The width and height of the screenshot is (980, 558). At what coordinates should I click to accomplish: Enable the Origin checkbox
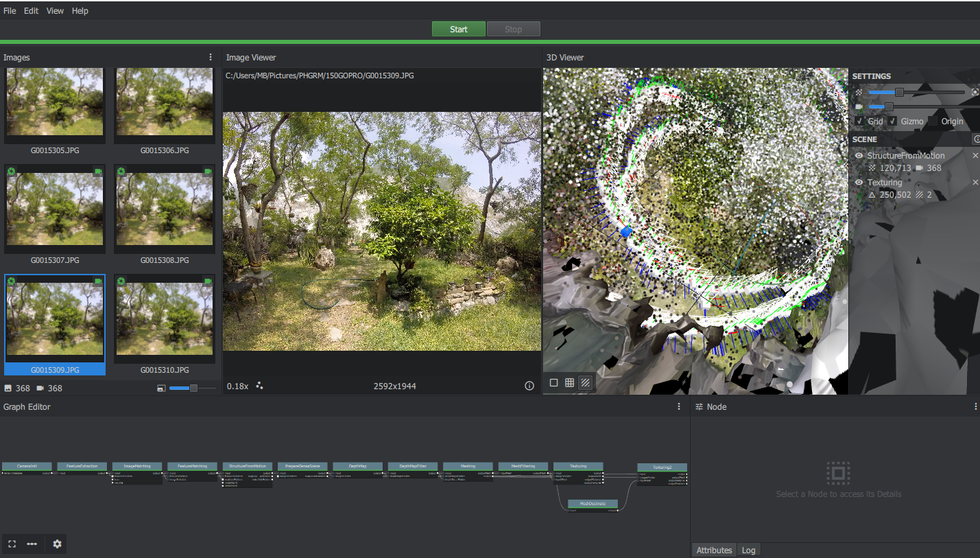click(933, 121)
